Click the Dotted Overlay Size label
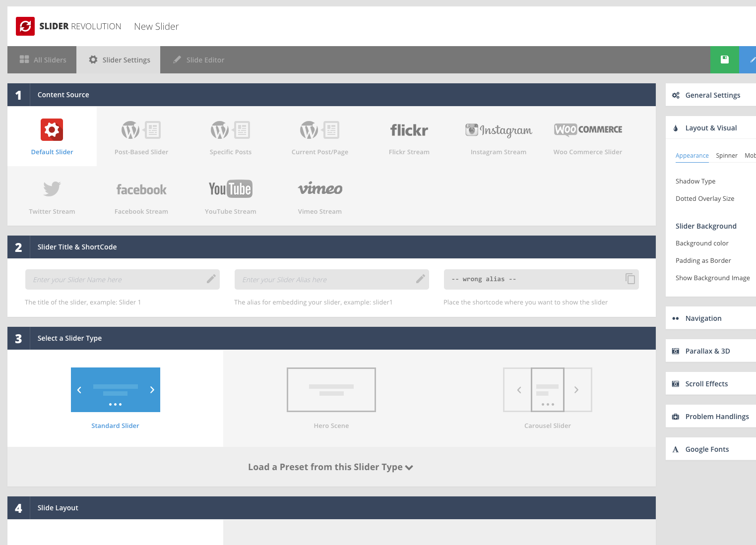 705,198
